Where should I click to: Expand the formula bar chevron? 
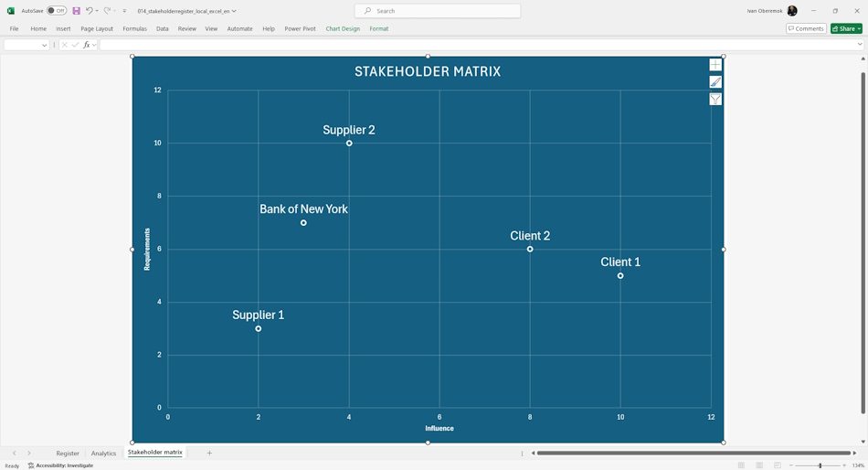(x=860, y=44)
